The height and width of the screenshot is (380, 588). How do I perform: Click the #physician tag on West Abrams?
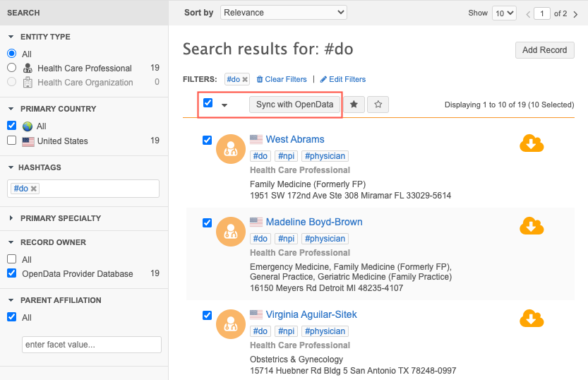pyautogui.click(x=325, y=156)
